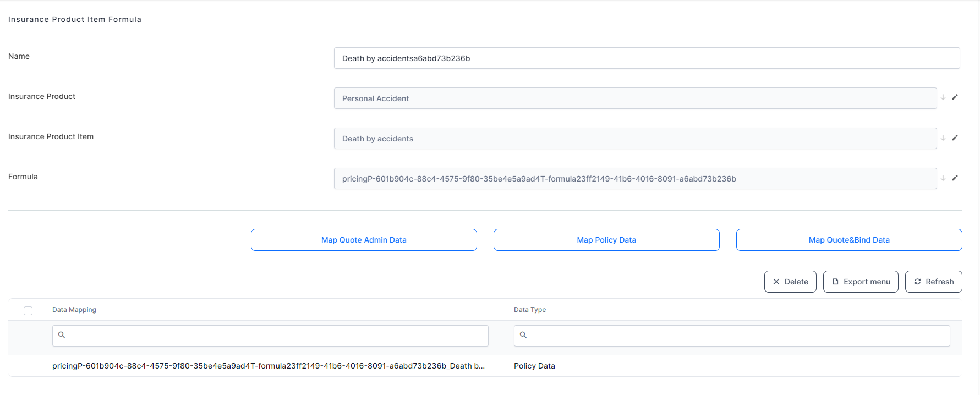Image resolution: width=980 pixels, height=395 pixels.
Task: Click the pencil edit icon for Insurance Product
Action: click(x=955, y=97)
